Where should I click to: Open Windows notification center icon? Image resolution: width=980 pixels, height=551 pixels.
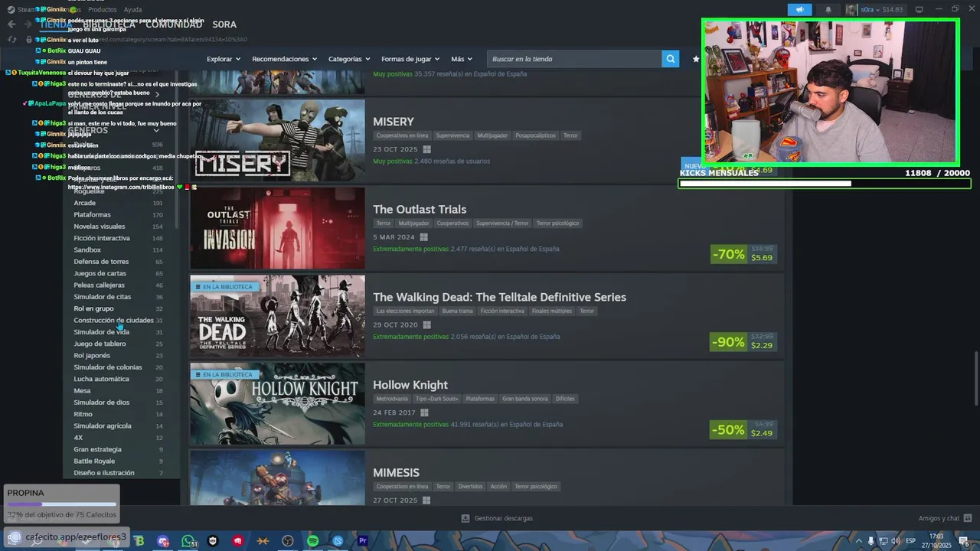pyautogui.click(x=964, y=541)
